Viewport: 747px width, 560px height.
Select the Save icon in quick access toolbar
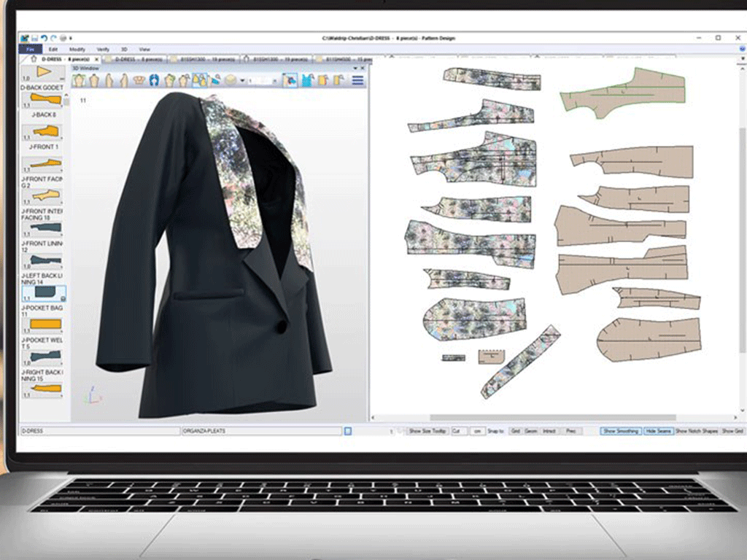click(x=35, y=39)
